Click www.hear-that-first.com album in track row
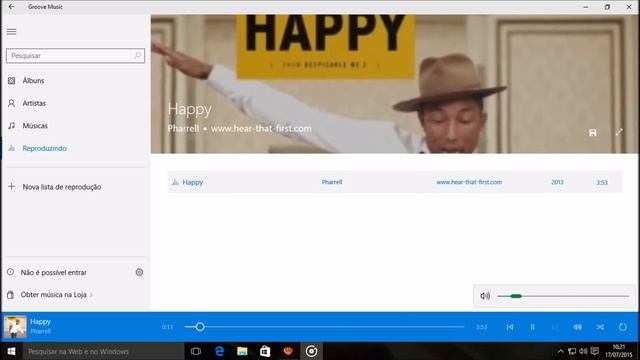The height and width of the screenshot is (360, 640). pos(469,182)
